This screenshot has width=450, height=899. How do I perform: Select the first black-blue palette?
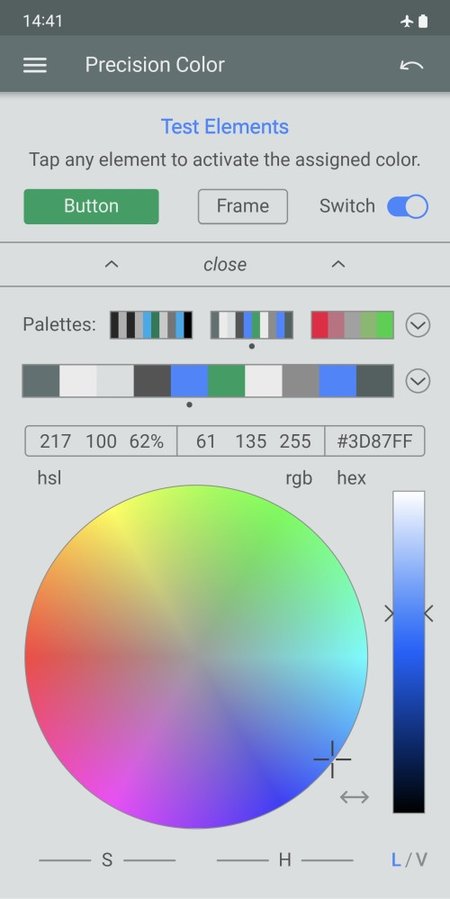(x=151, y=325)
